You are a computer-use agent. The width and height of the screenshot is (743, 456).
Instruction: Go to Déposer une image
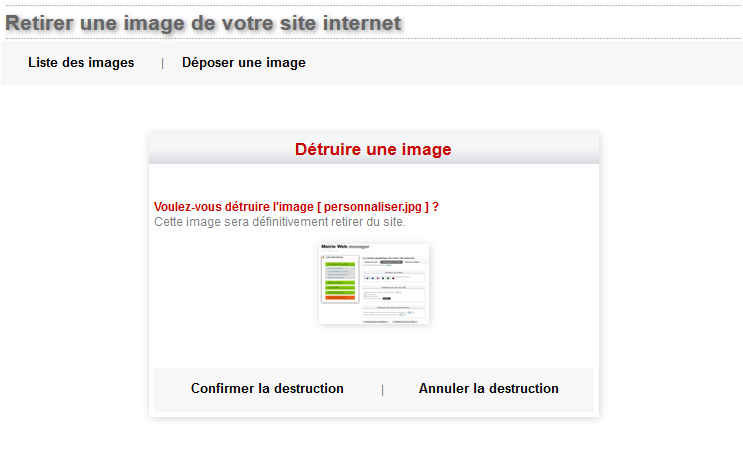pyautogui.click(x=243, y=63)
